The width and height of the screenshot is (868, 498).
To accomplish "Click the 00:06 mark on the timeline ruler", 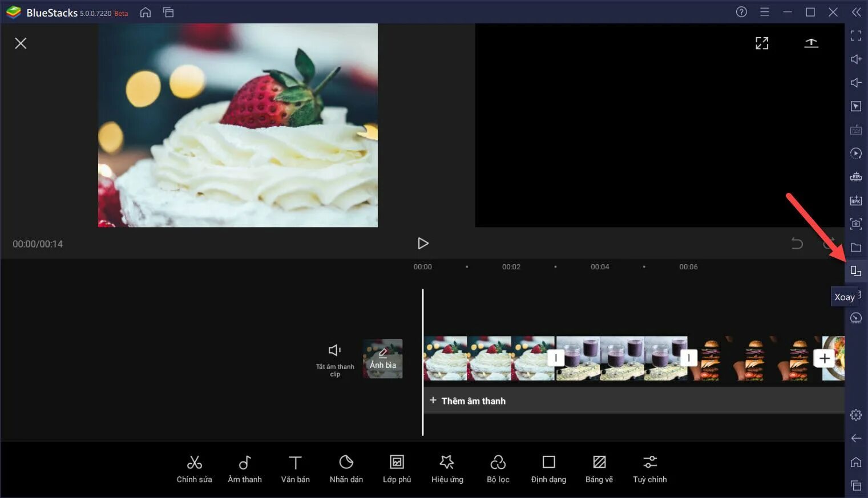I will [688, 267].
